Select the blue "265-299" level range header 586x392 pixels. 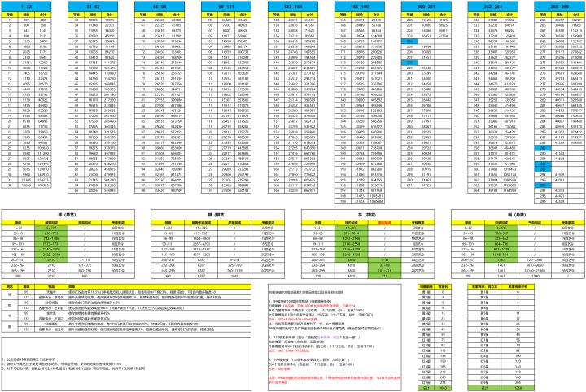tap(559, 7)
